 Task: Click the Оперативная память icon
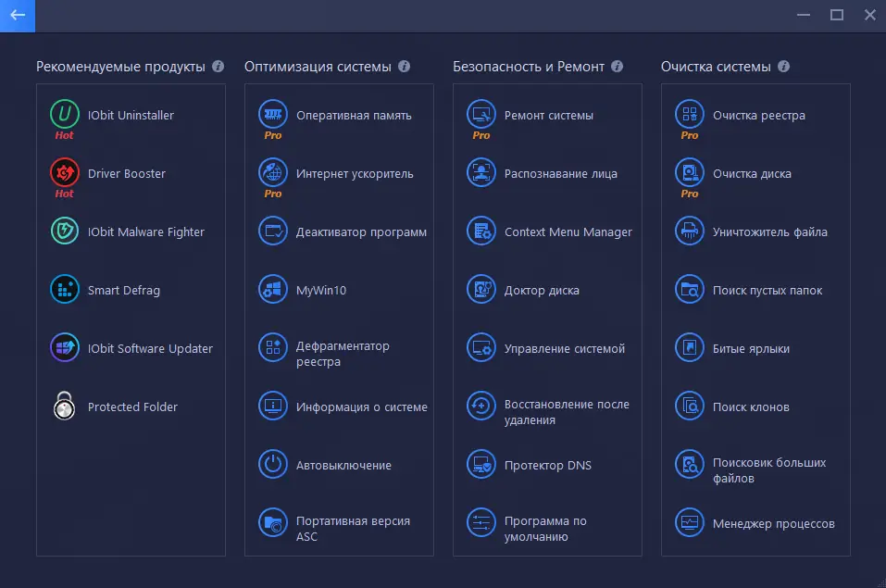(273, 114)
